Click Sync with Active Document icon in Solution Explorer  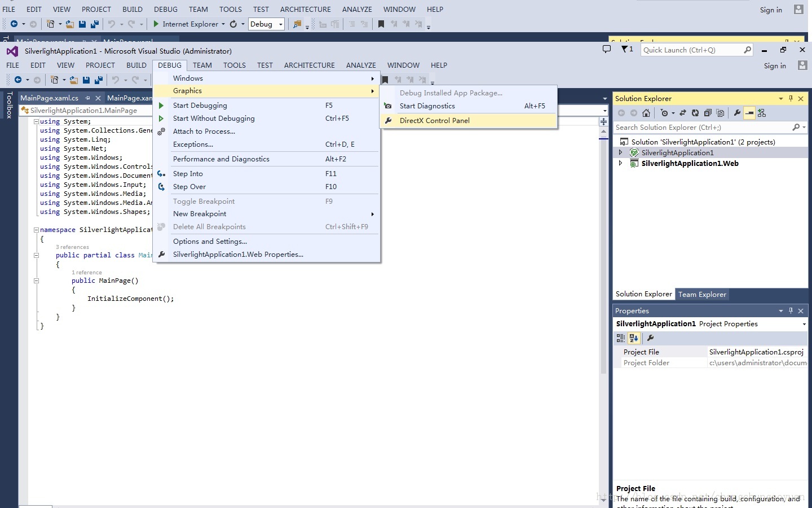click(683, 113)
